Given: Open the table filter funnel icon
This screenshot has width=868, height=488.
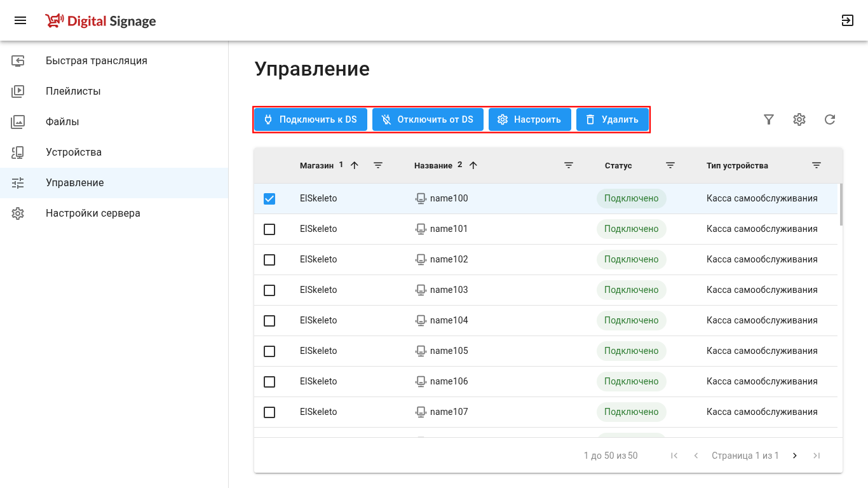Looking at the screenshot, I should pyautogui.click(x=769, y=119).
